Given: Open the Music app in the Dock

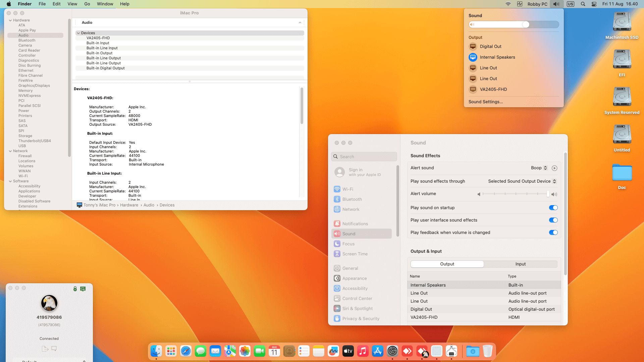Looking at the screenshot, I should 363,351.
